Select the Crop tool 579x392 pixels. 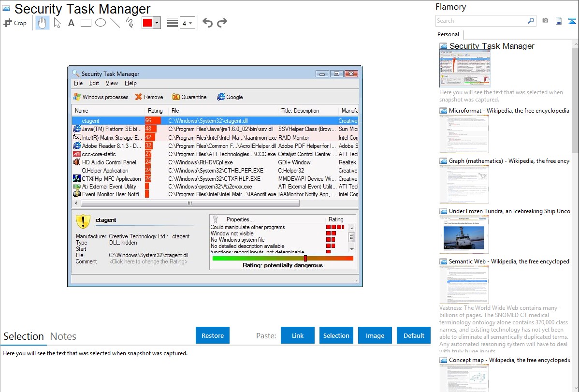15,23
